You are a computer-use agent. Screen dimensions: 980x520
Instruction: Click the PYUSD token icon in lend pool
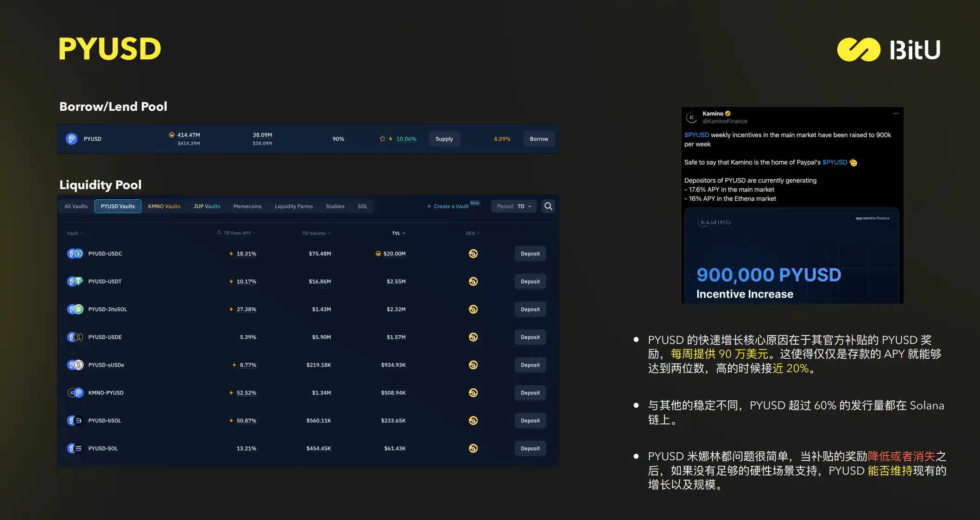point(71,139)
